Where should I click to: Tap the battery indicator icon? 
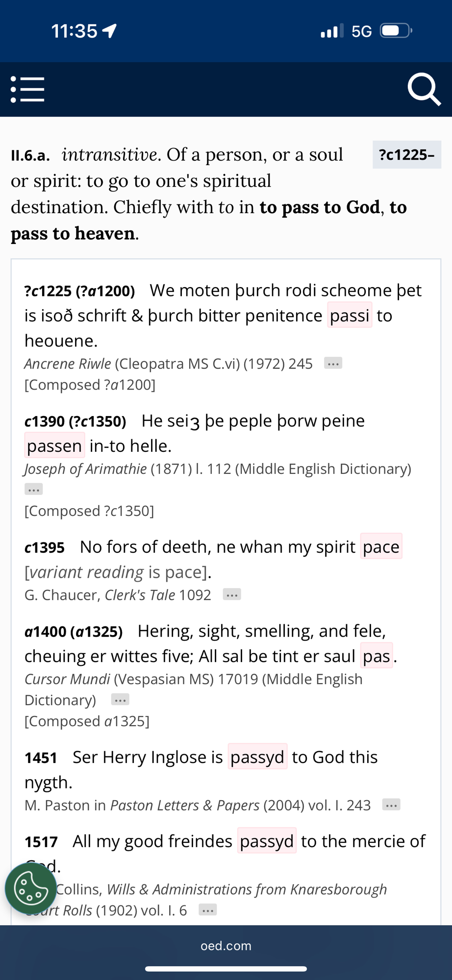point(396,31)
